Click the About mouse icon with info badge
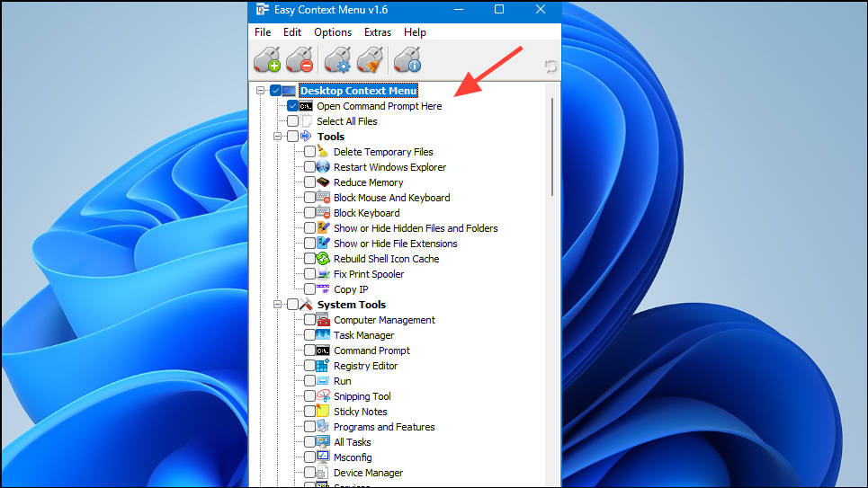Screen dimensions: 868x488 click(x=407, y=59)
